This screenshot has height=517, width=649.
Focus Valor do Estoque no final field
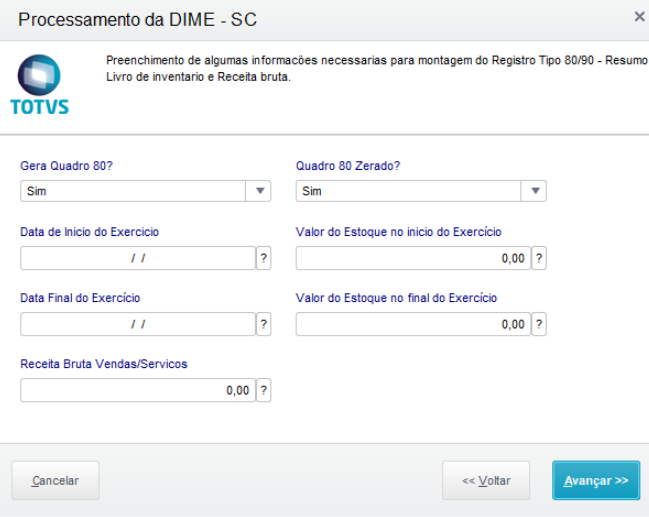pos(413,324)
